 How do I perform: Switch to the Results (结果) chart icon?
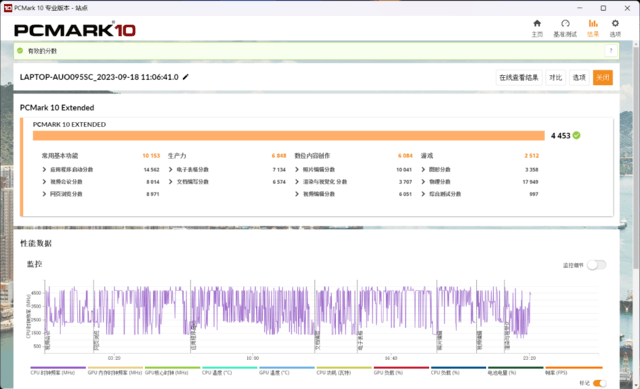593,24
